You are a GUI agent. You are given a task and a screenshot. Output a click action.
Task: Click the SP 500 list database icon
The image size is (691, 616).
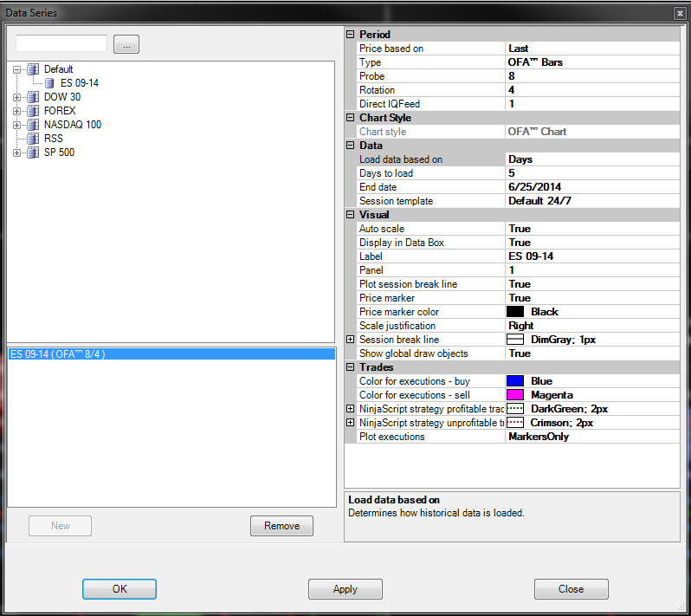coord(33,152)
